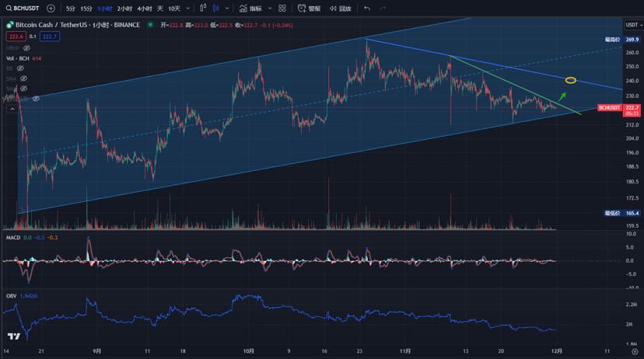Image resolution: width=644 pixels, height=359 pixels.
Task: Open the USDT currency dropdown
Action: tap(634, 25)
